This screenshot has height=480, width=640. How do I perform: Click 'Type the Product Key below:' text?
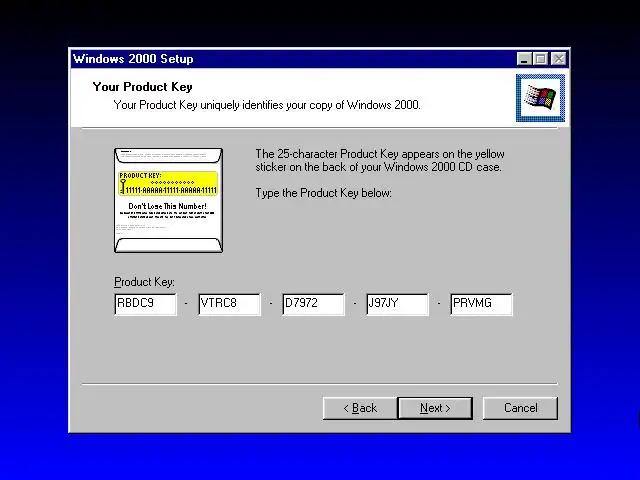(x=324, y=193)
